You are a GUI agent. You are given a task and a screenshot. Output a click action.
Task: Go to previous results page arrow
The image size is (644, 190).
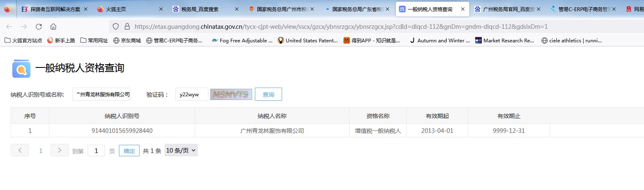pos(20,151)
